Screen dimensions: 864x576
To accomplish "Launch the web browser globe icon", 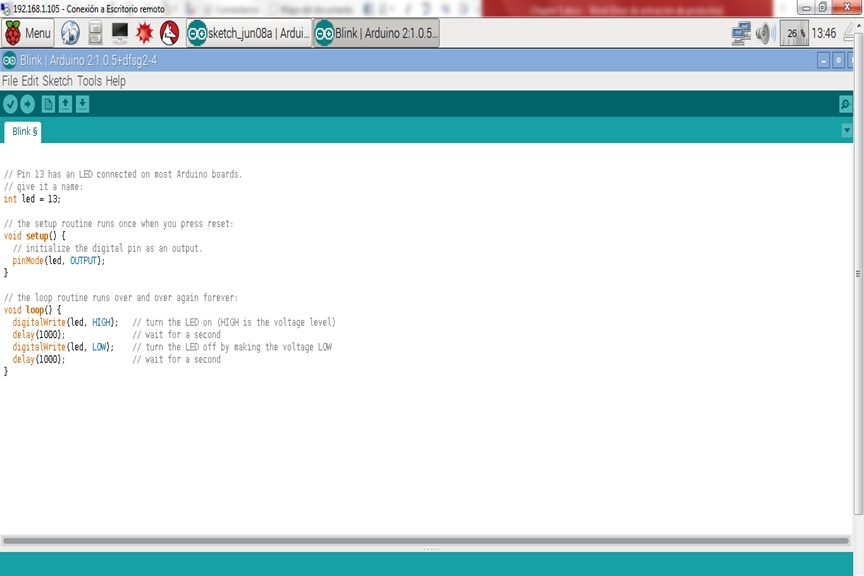I will 70,33.
